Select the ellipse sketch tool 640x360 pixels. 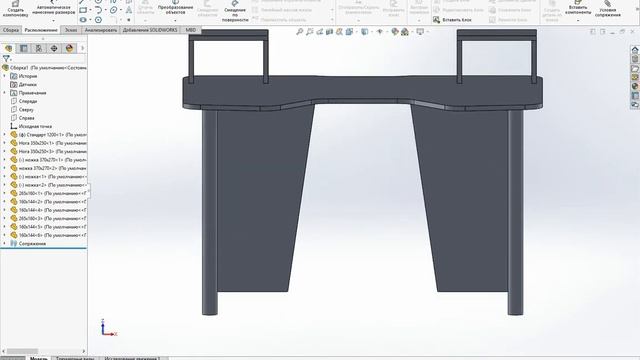(x=113, y=10)
